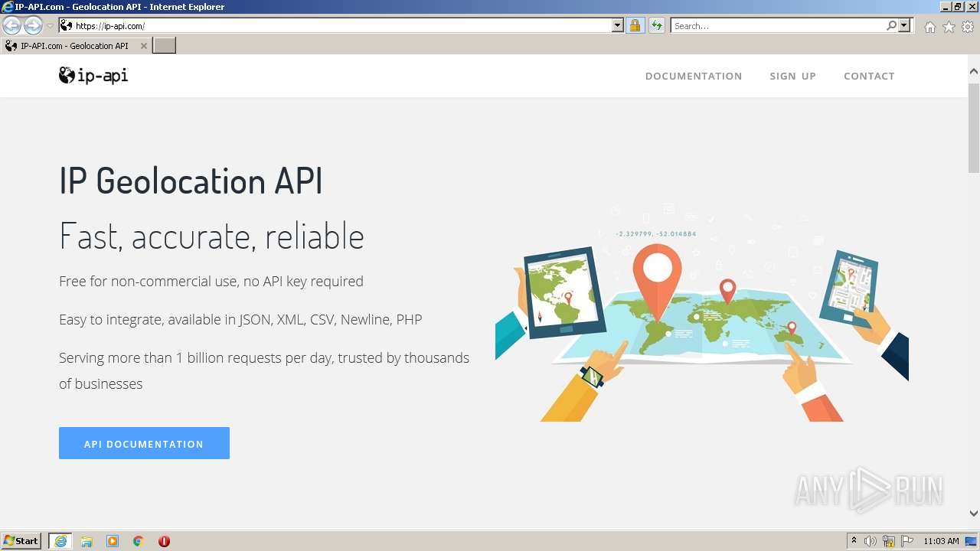
Task: Click the map illustration graphic
Action: 701,312
